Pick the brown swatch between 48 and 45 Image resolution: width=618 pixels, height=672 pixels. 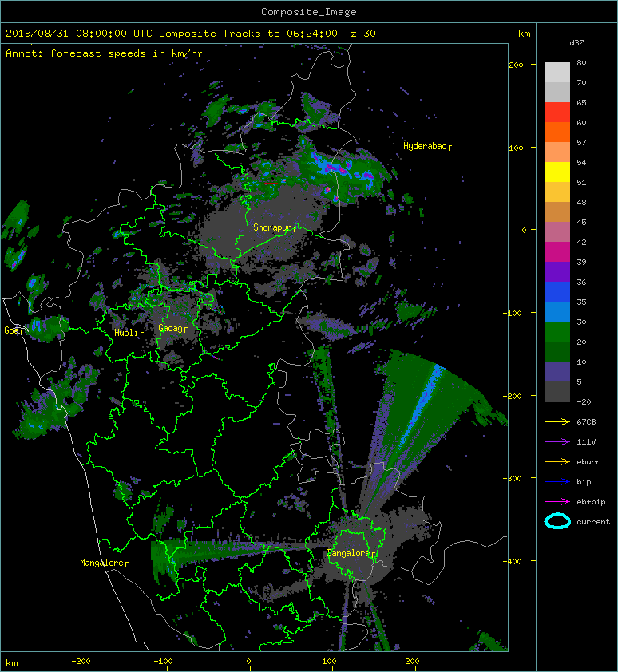[x=557, y=212]
